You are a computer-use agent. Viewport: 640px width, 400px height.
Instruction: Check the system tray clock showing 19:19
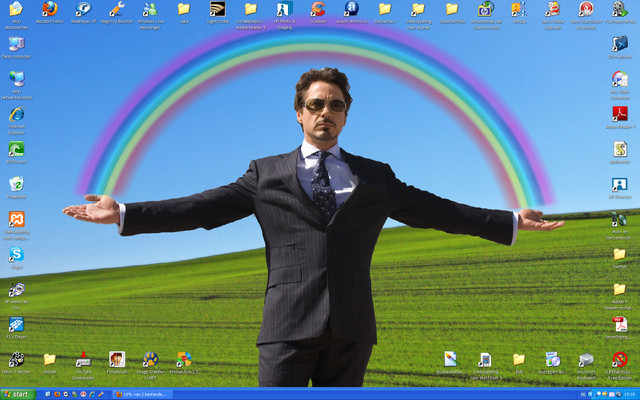[630, 394]
